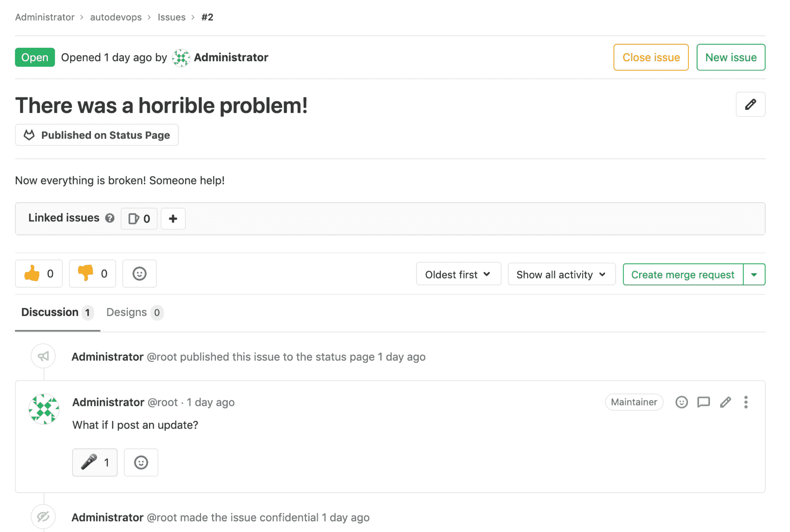Click the pencil icon to edit title
Viewport: 790px width, 532px height.
tap(750, 105)
